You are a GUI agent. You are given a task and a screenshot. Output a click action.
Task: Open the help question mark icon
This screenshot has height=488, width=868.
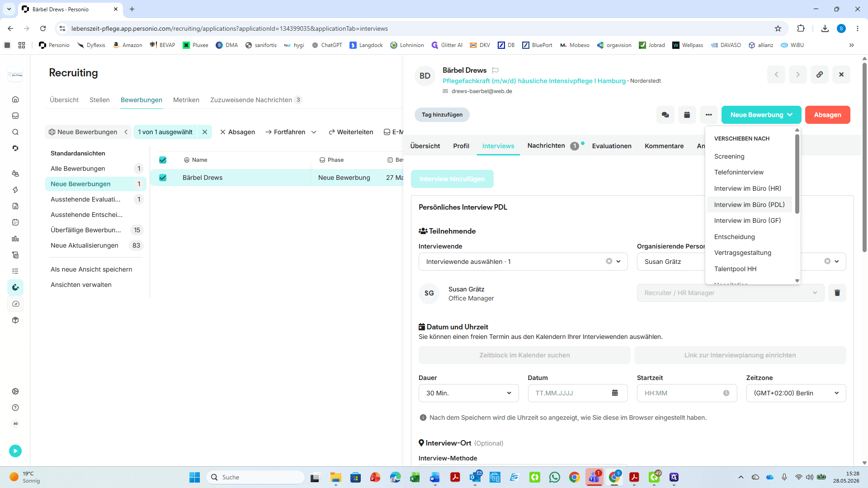15,408
